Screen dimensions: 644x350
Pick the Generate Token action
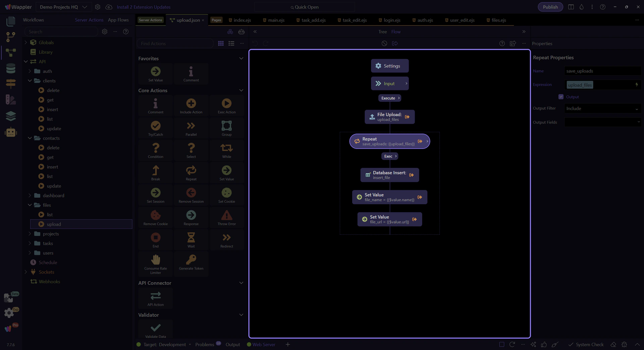tap(191, 260)
